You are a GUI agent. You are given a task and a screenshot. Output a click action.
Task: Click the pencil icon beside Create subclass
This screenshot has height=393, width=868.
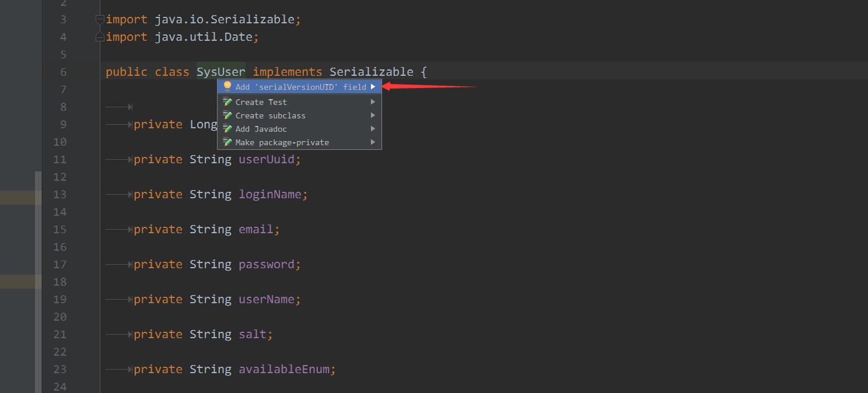(x=228, y=115)
